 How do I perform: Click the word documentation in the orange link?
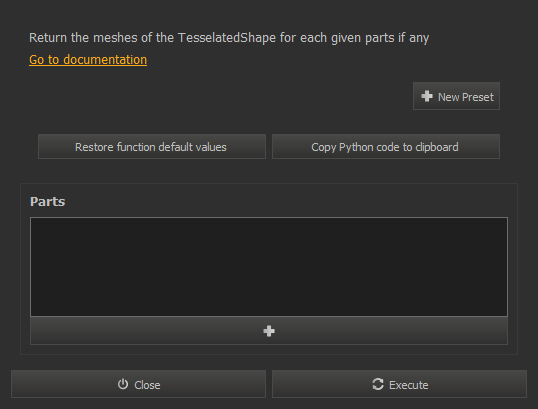105,60
